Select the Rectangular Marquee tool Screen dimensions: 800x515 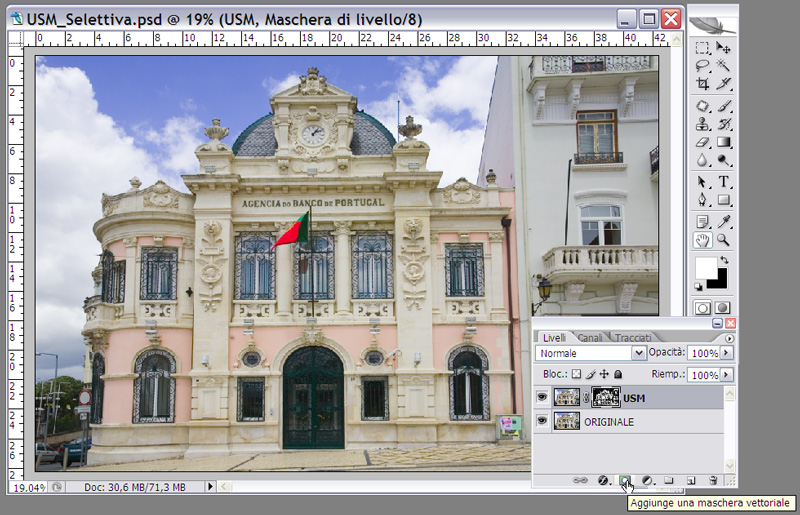(x=702, y=47)
